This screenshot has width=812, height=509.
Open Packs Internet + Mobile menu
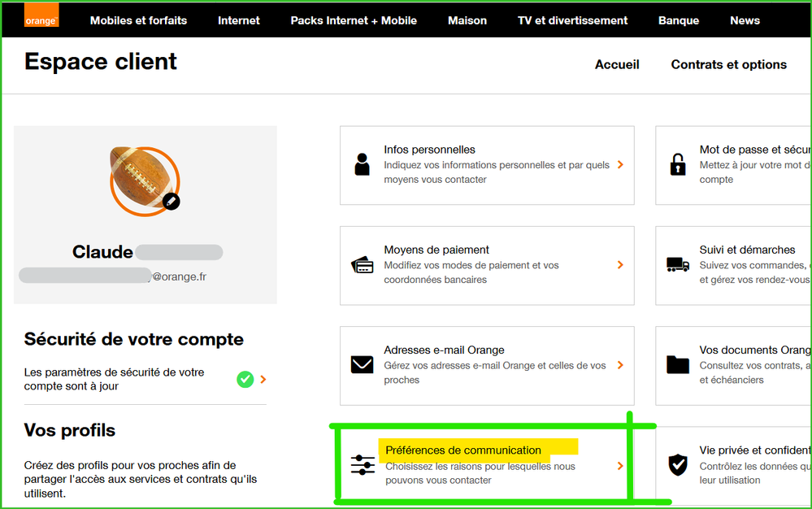[354, 20]
